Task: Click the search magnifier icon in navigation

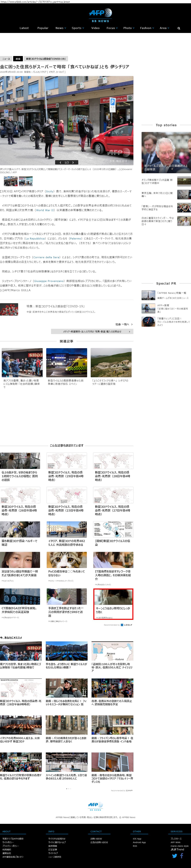Action: point(178,28)
